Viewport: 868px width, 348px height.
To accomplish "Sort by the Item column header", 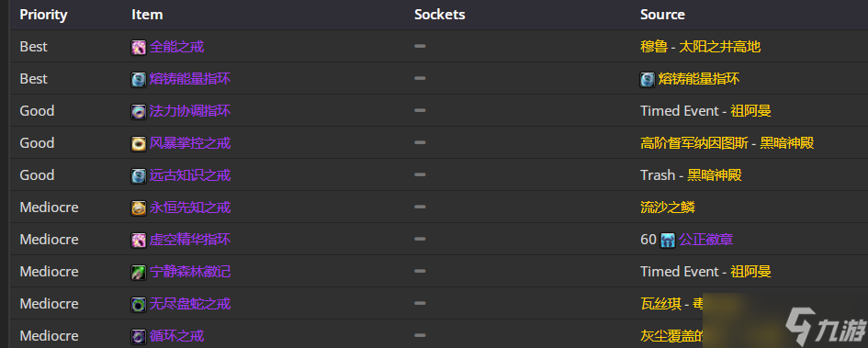I will 147,15.
